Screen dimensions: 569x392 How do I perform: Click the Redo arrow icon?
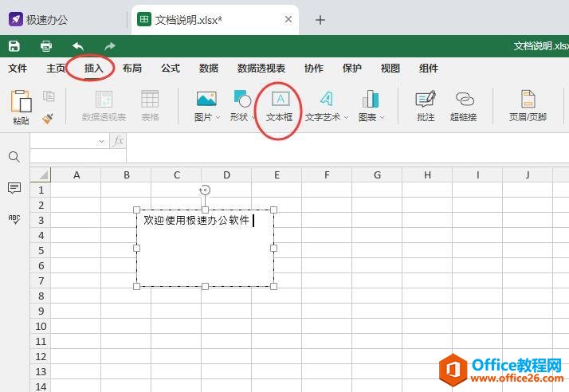click(110, 46)
